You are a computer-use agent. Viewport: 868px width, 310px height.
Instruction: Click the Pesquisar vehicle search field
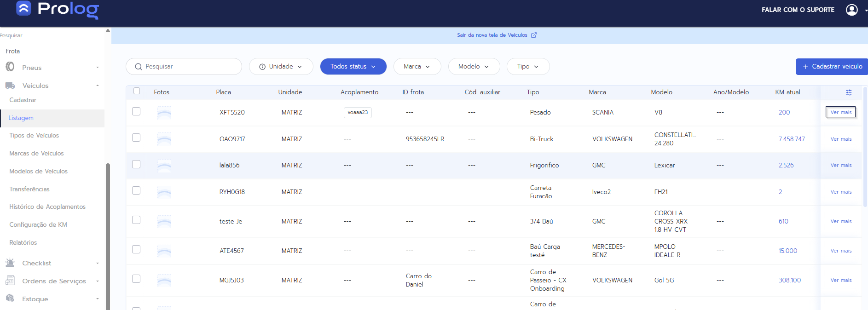point(189,67)
